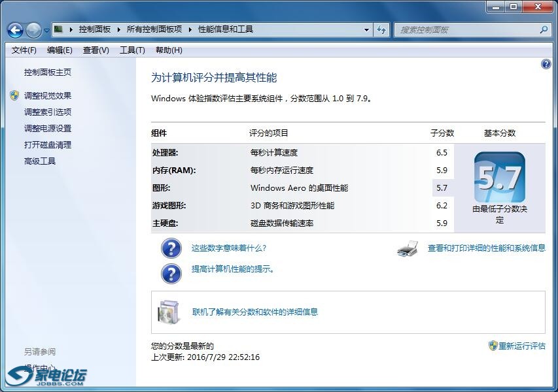Click the 主硬盘 row label
The width and height of the screenshot is (558, 392).
click(x=165, y=223)
